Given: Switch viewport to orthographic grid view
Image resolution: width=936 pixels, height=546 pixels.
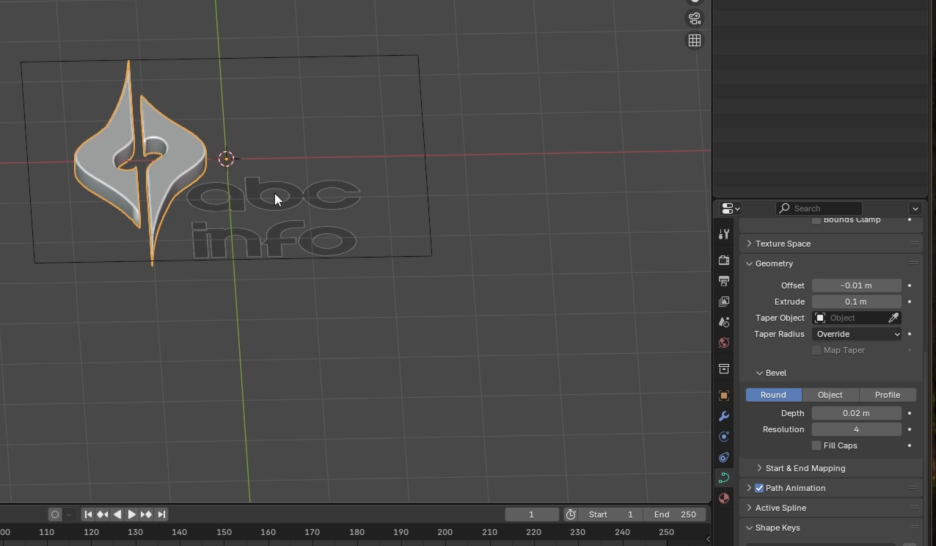Looking at the screenshot, I should point(694,41).
